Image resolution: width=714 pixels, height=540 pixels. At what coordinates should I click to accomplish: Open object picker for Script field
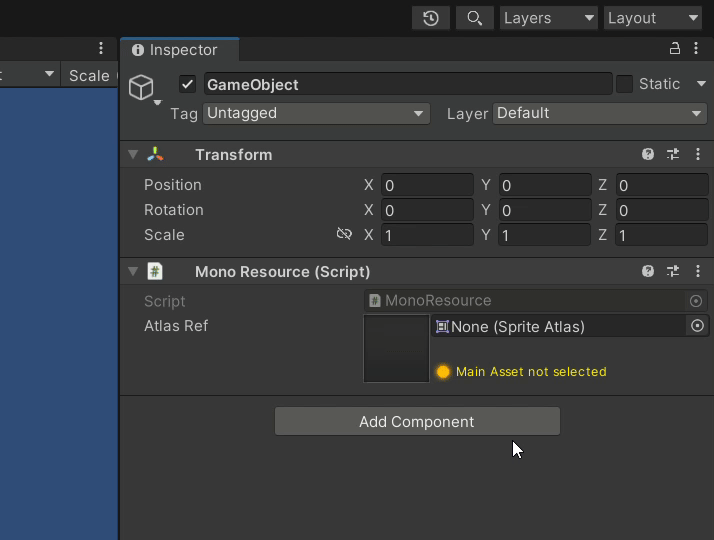(696, 301)
